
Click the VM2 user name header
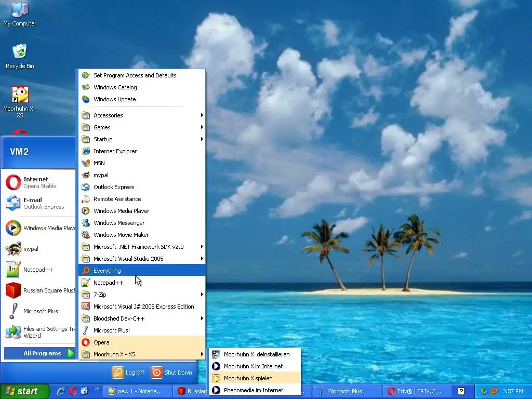tap(19, 152)
